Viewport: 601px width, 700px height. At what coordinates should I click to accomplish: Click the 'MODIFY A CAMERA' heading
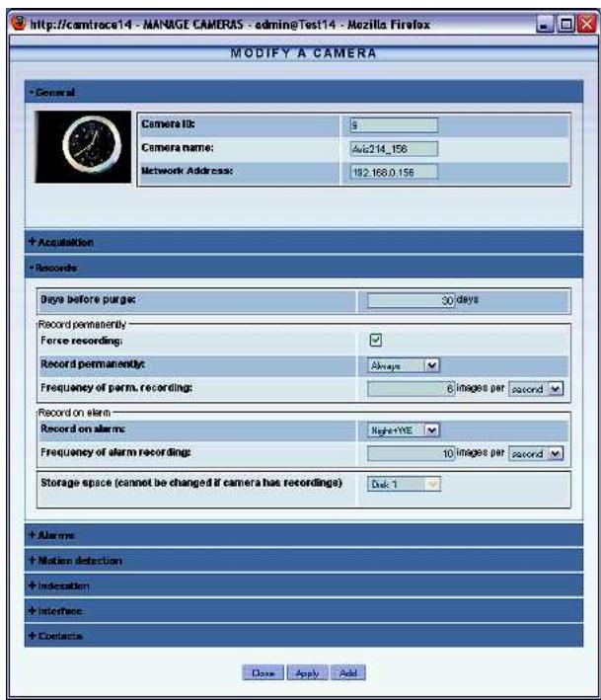pyautogui.click(x=303, y=53)
